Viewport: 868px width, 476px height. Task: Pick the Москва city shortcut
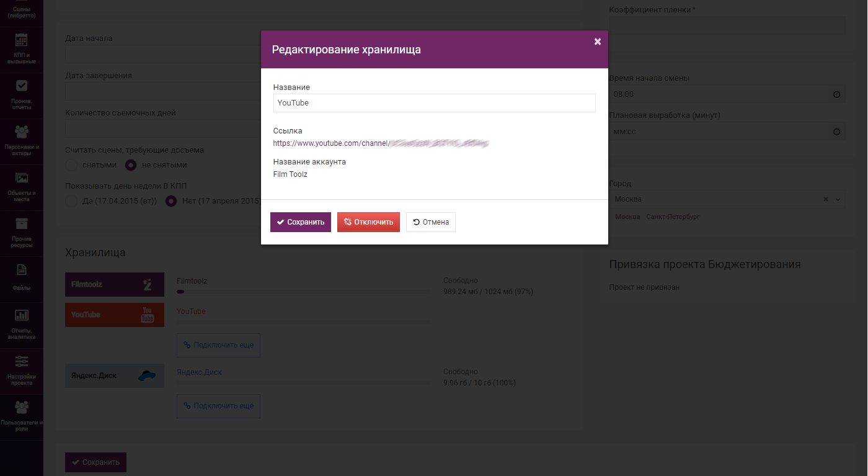tap(627, 217)
